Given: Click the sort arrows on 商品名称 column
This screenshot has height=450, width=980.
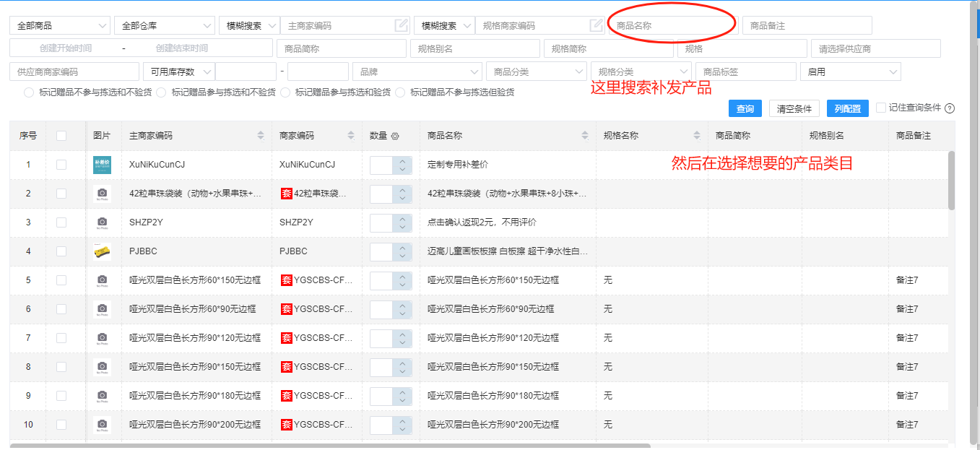Looking at the screenshot, I should [x=585, y=136].
